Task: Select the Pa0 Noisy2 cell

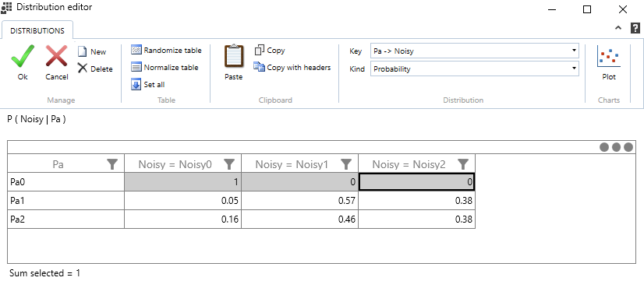Action: coord(417,181)
